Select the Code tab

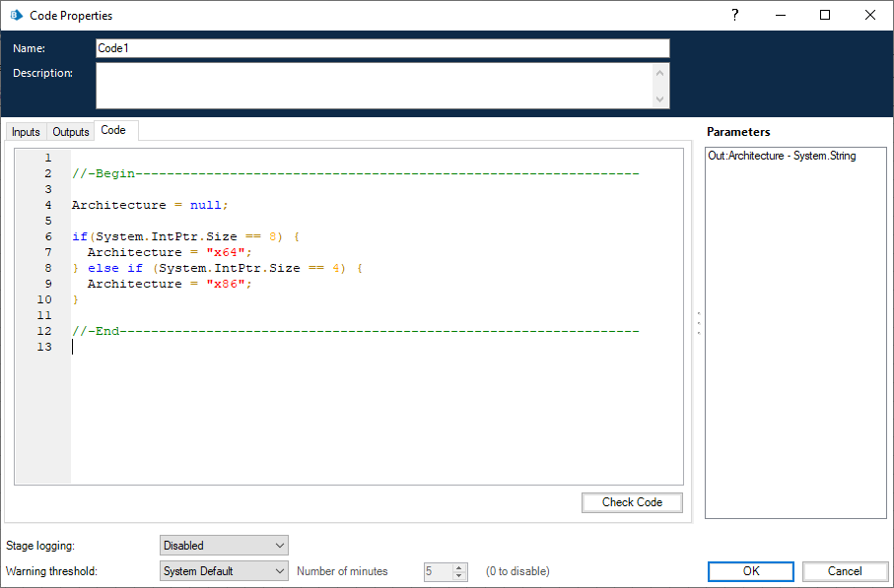click(x=113, y=130)
